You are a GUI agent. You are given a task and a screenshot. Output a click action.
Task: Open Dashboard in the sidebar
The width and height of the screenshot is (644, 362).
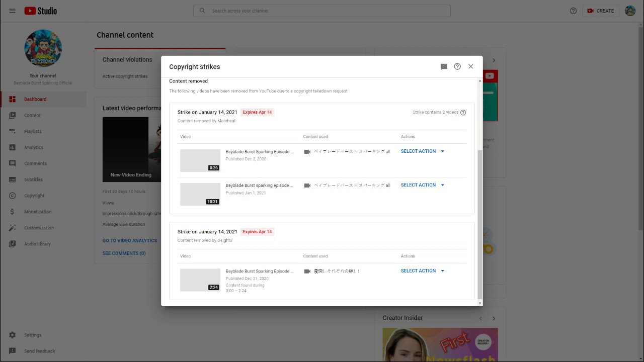tap(43, 99)
